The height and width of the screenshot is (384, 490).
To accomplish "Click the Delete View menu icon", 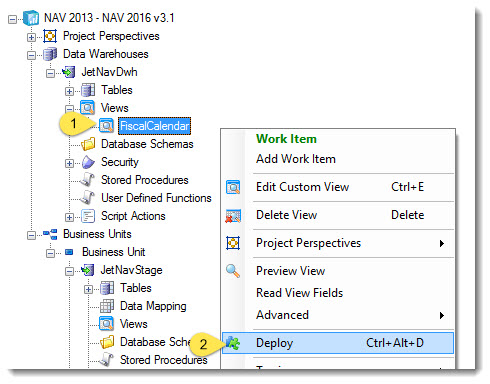I will [233, 216].
